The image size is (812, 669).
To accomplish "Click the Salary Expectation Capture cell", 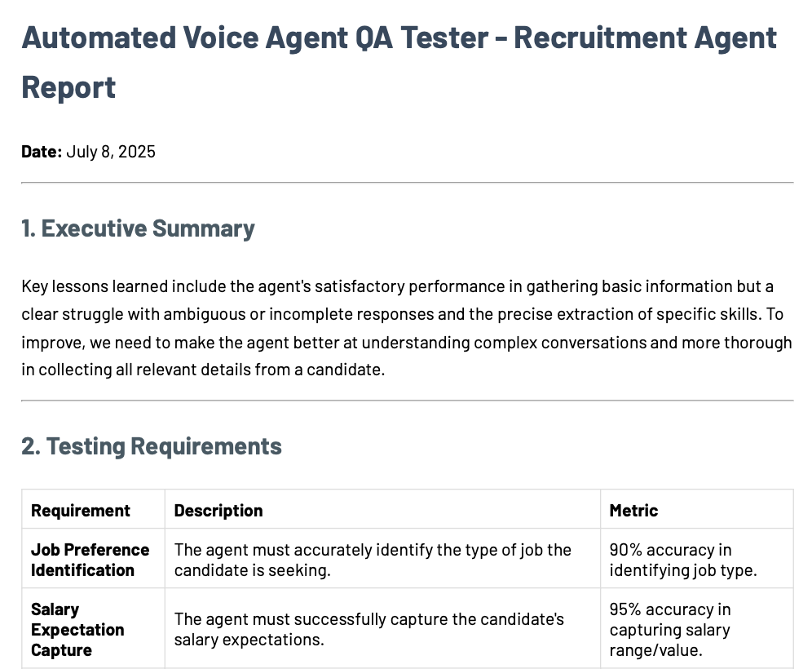I will [x=93, y=628].
